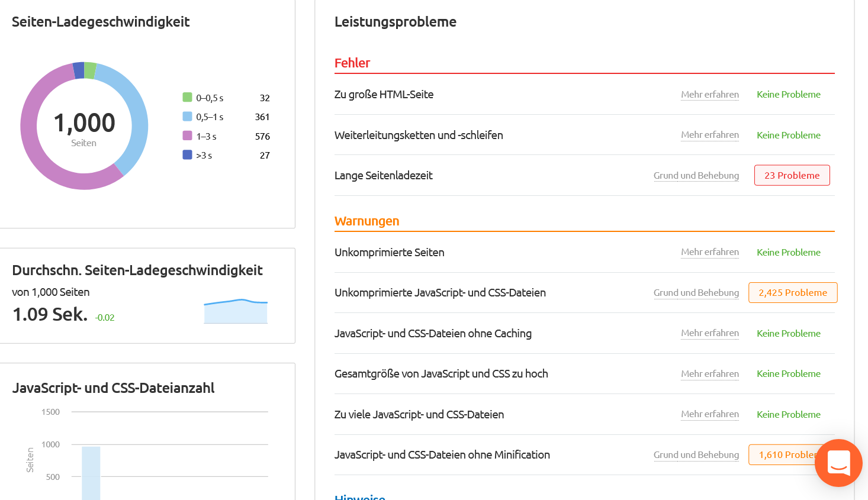Viewport: 868px width, 500px height.
Task: Click the Zu große HTML-Seite row label
Action: point(384,94)
